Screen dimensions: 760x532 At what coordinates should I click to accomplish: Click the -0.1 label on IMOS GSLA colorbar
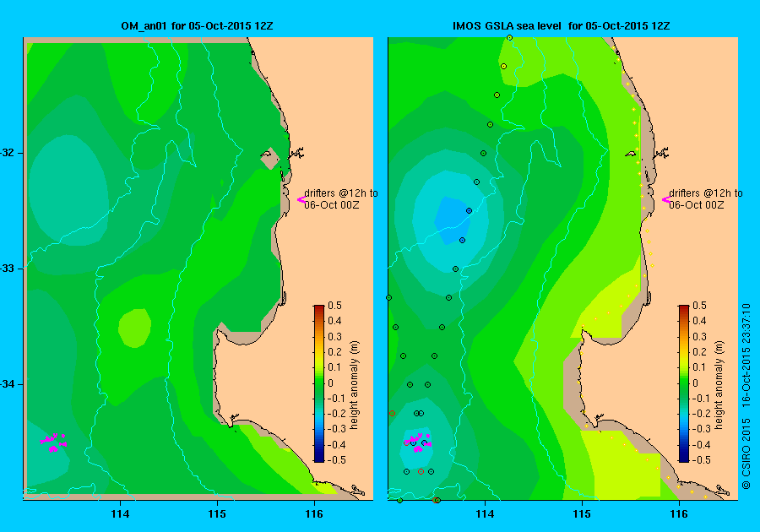(x=700, y=398)
